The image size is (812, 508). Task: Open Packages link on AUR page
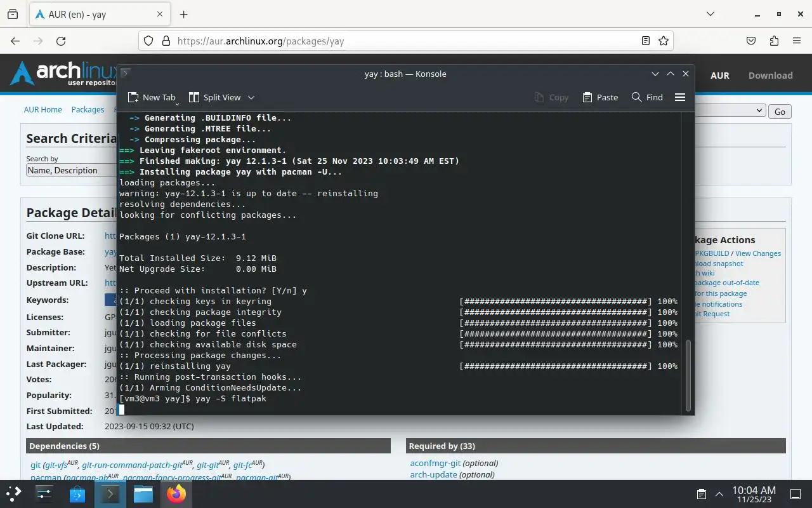point(88,109)
